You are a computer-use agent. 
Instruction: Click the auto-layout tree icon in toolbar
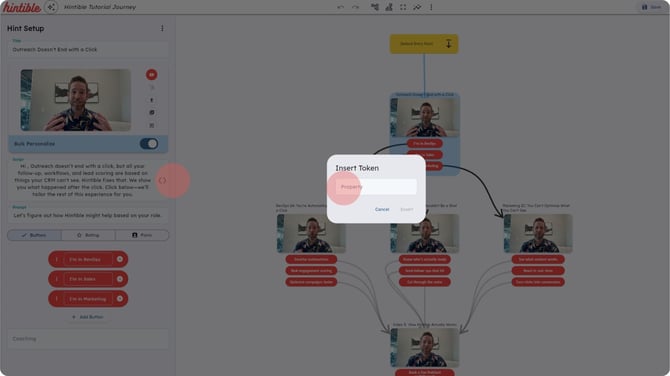coord(375,7)
